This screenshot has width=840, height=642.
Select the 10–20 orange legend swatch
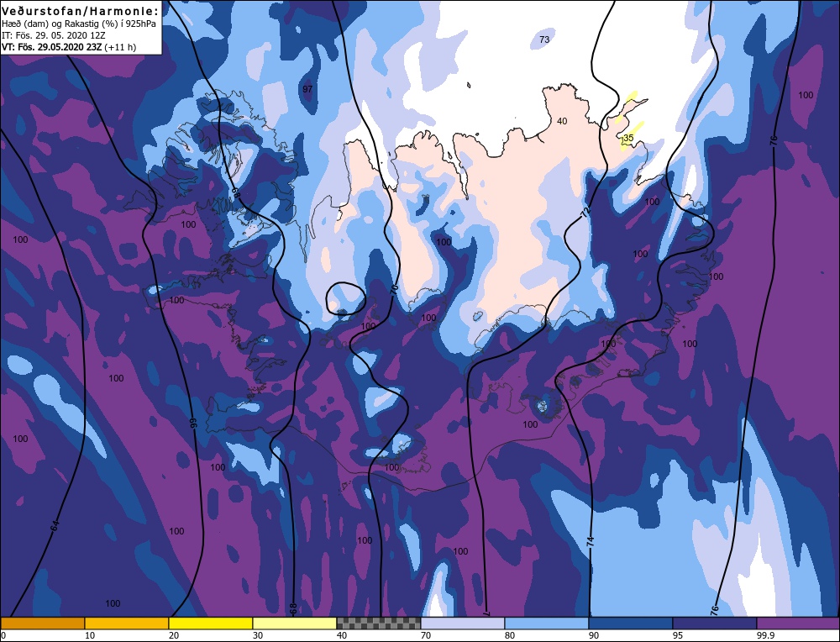click(x=127, y=624)
